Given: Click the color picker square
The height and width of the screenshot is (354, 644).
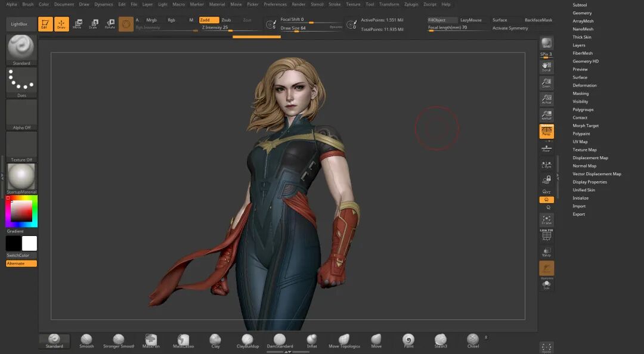Looking at the screenshot, I should coord(21,211).
